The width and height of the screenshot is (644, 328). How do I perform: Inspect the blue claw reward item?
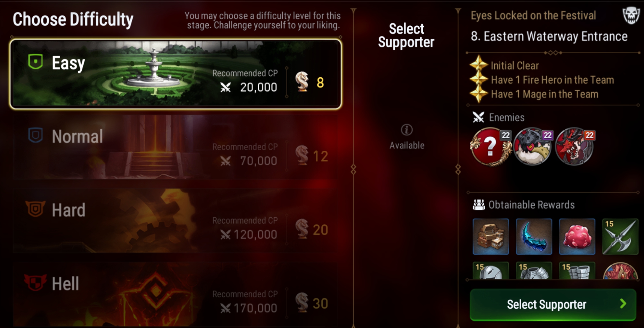tap(534, 236)
